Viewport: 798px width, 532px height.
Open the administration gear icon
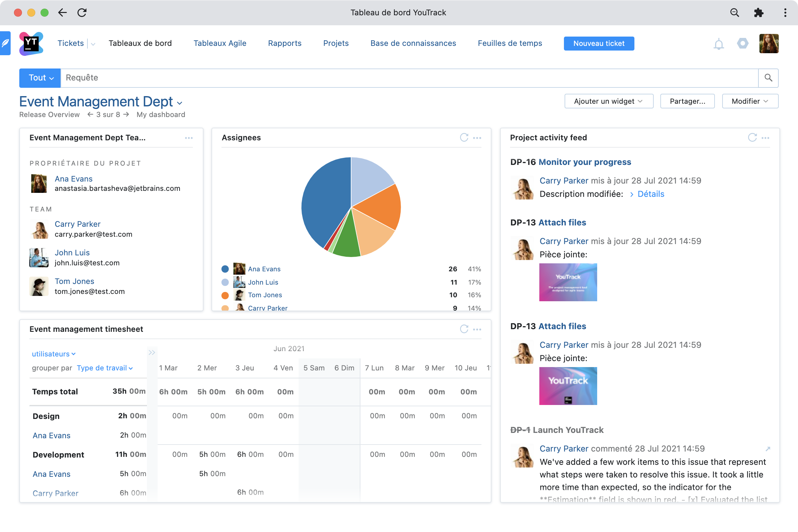pos(743,44)
